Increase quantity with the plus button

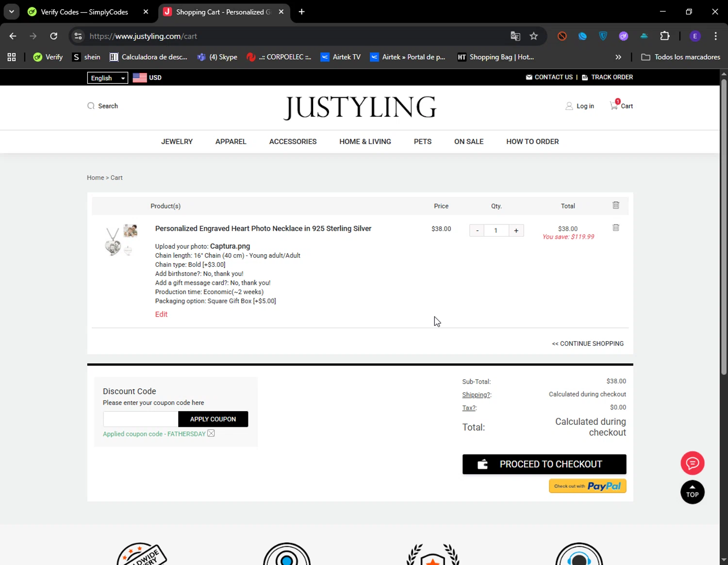coord(516,230)
